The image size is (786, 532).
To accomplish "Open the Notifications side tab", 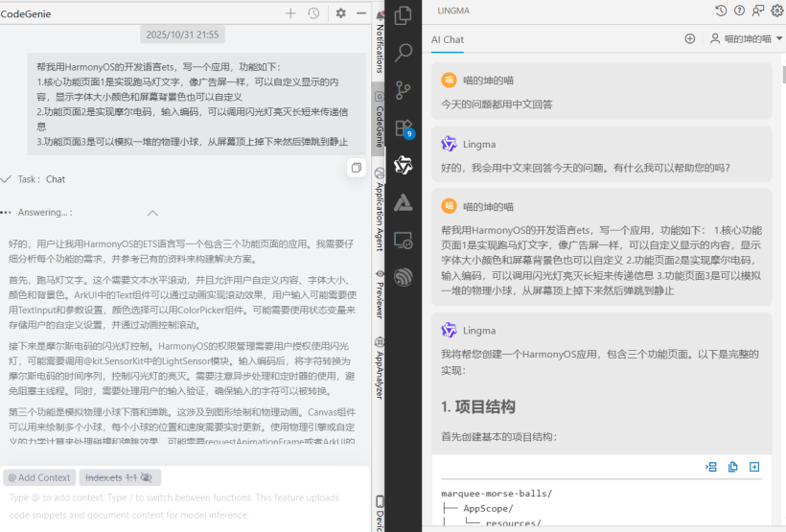I will [380, 49].
